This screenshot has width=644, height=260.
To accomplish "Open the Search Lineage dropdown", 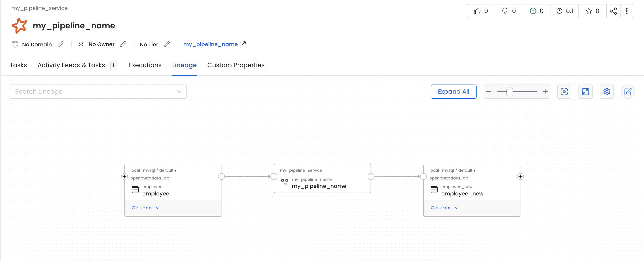I will pos(179,91).
